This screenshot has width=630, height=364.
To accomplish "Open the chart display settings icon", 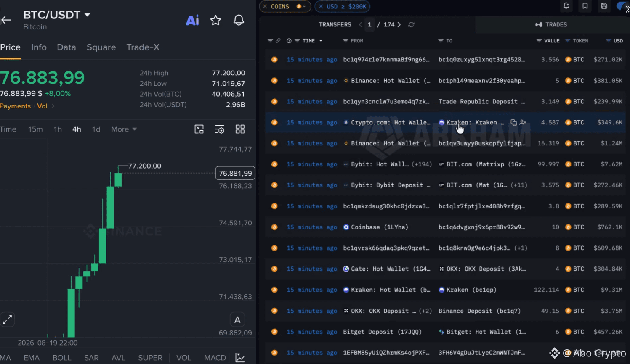I will click(219, 129).
